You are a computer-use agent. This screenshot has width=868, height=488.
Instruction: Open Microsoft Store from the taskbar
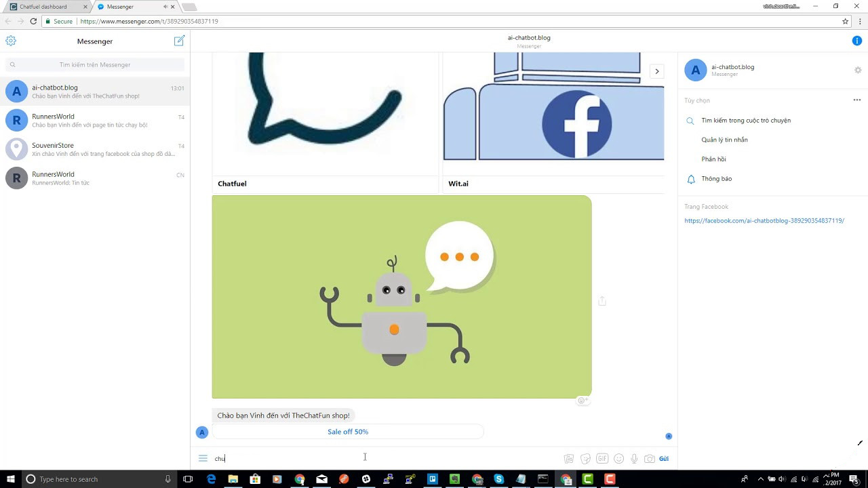coord(255,479)
